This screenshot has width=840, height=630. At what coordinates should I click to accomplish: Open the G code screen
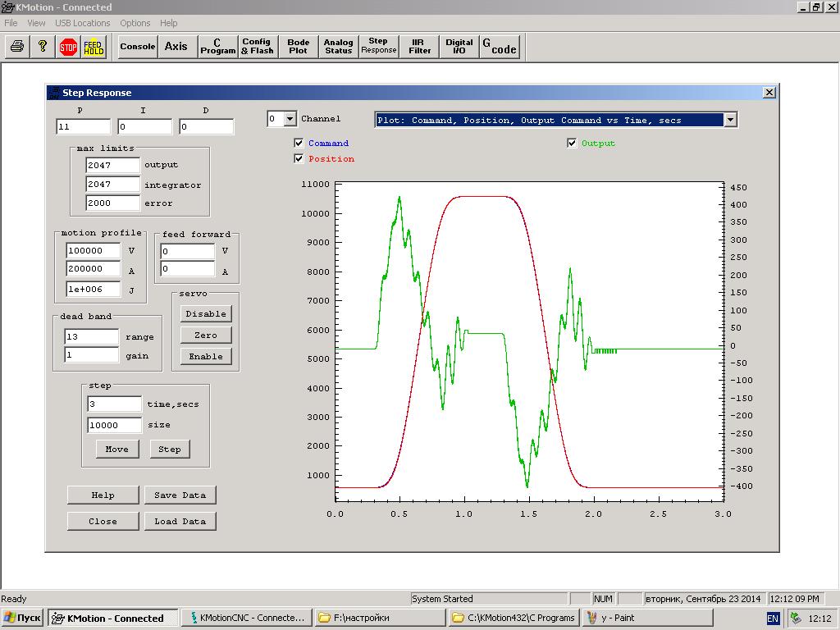click(x=499, y=47)
